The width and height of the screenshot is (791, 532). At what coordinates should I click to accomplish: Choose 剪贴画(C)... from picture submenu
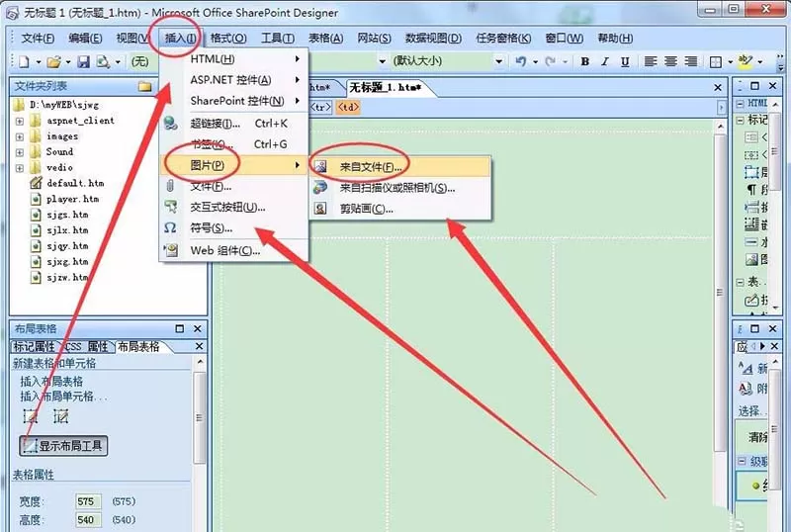coord(400,209)
